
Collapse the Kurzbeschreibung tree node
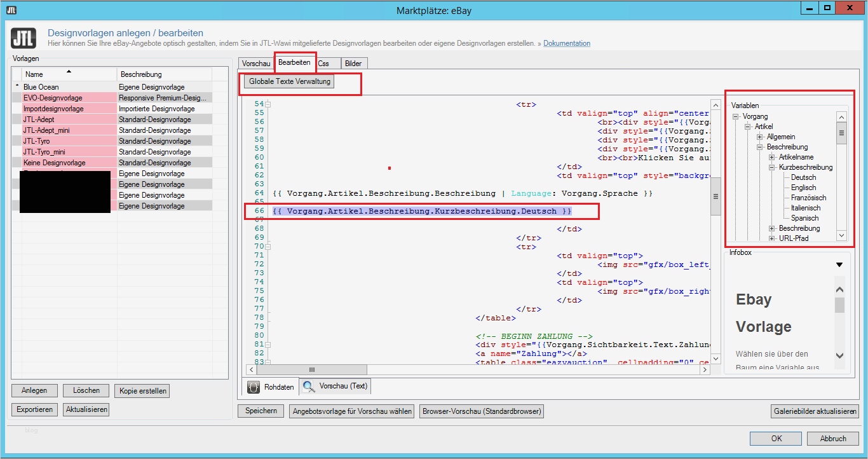pyautogui.click(x=772, y=167)
